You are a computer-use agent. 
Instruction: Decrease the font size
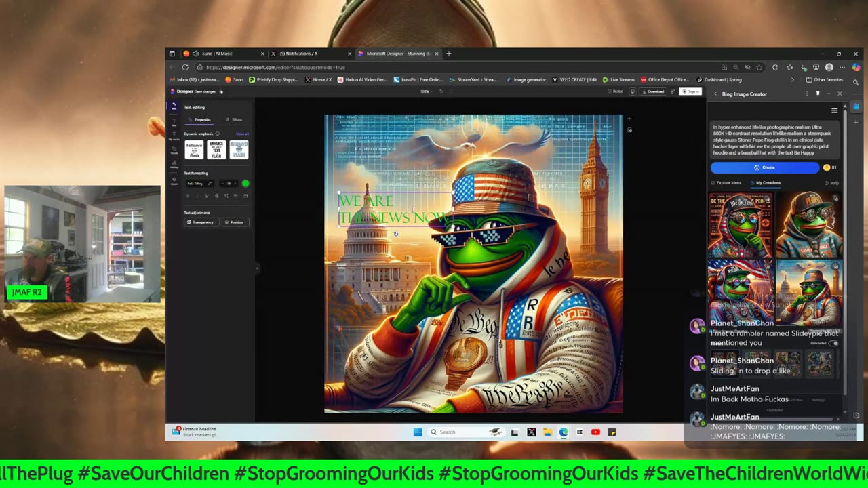point(222,184)
